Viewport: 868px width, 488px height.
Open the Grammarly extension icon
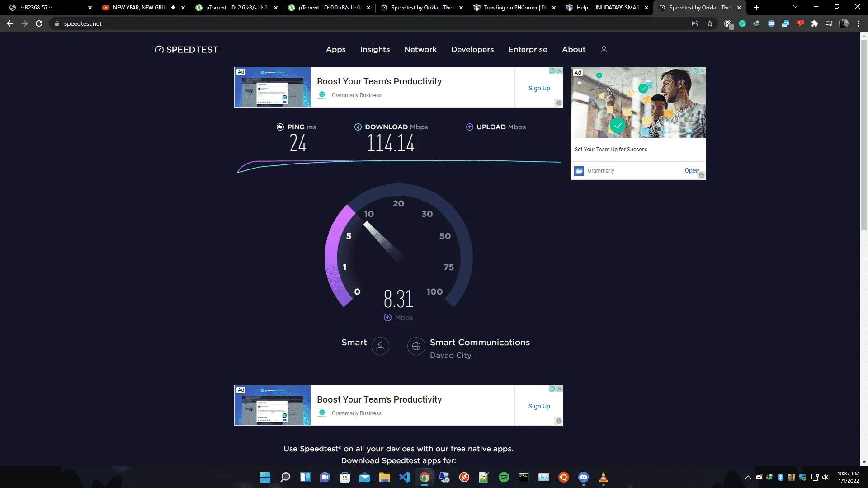coord(742,23)
